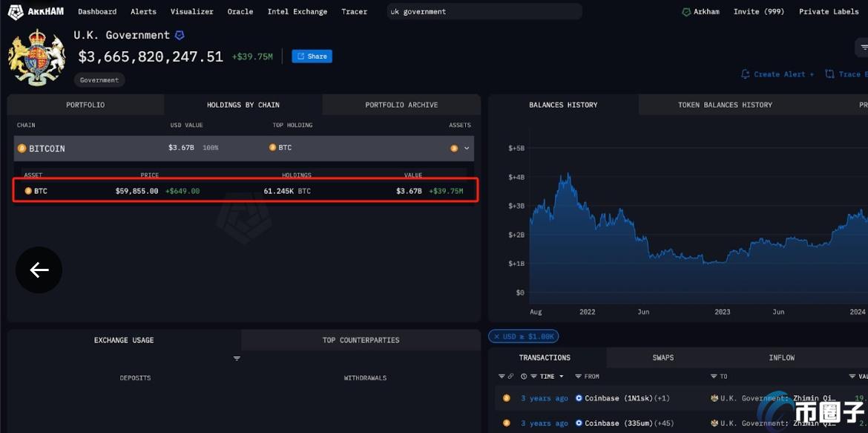This screenshot has width=868, height=433.
Task: Click the Arkham shield icon in the top bar
Action: [x=686, y=12]
